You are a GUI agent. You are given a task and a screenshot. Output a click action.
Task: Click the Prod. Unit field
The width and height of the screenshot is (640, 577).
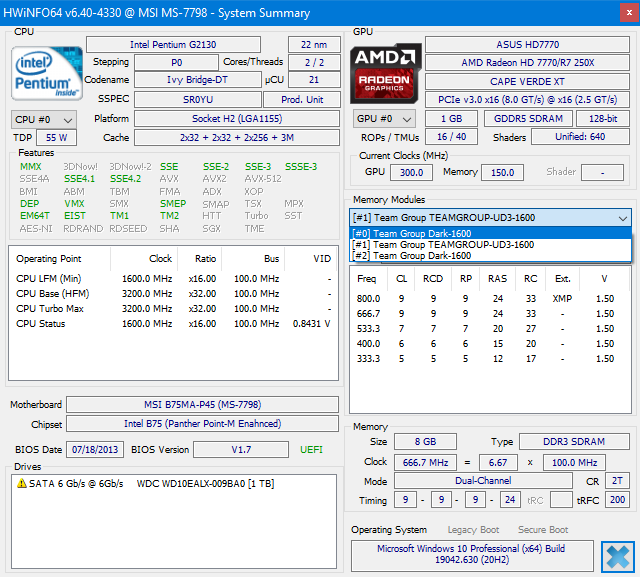click(x=302, y=99)
